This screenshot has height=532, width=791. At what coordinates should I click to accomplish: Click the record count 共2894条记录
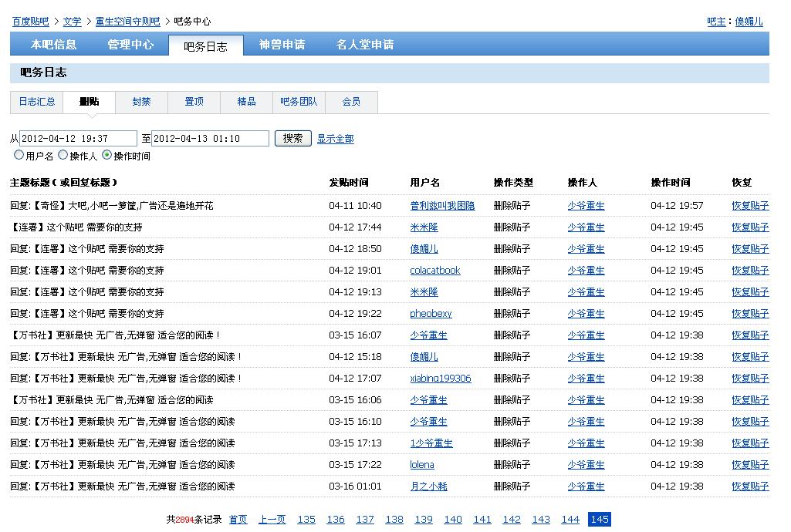[x=194, y=520]
